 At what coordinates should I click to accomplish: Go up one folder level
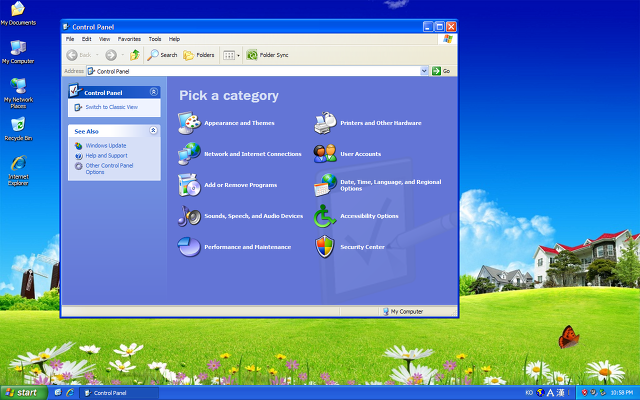135,55
